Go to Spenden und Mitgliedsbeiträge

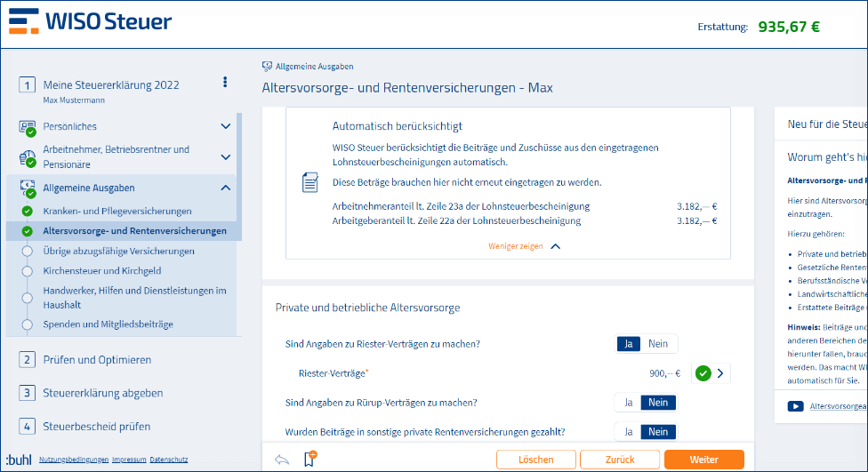108,324
